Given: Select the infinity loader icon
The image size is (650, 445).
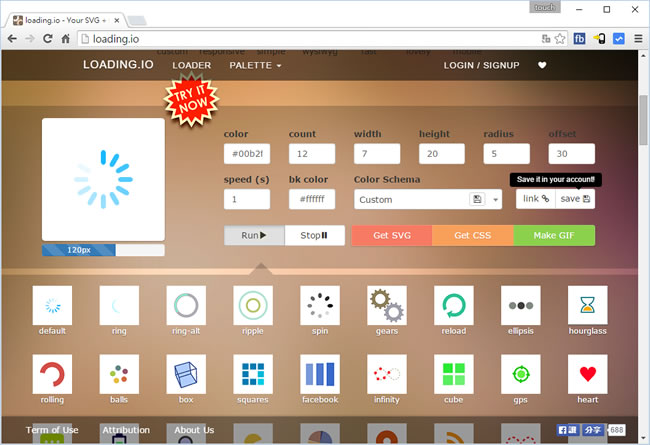Looking at the screenshot, I should [387, 374].
